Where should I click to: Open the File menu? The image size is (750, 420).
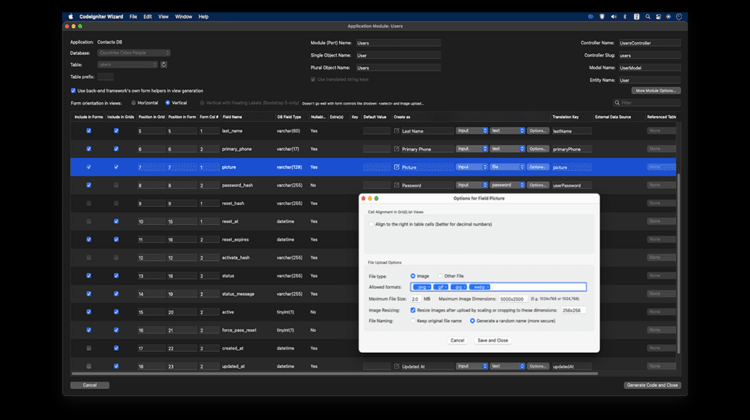pyautogui.click(x=133, y=16)
